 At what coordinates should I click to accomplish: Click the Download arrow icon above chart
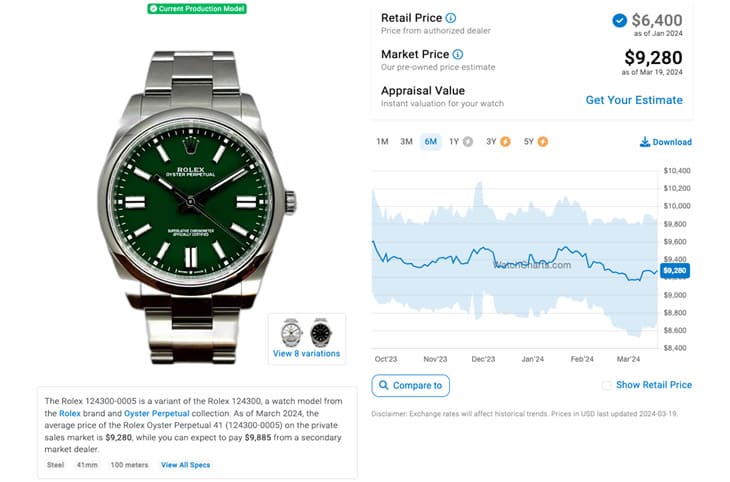645,142
